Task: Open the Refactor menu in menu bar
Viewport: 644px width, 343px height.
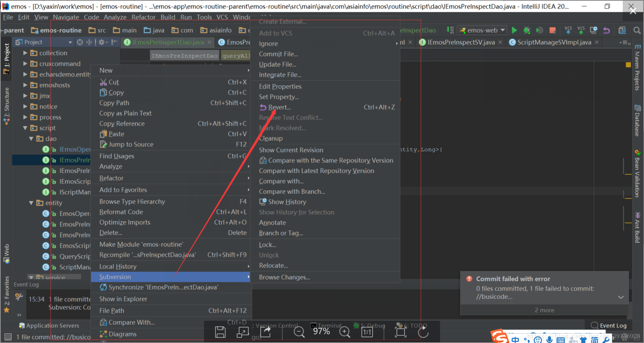Action: coord(143,17)
